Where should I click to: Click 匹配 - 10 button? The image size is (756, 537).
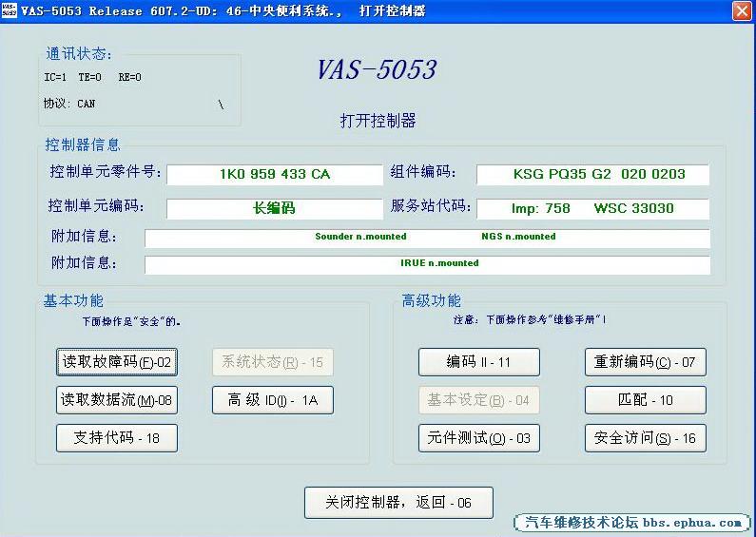pos(645,400)
